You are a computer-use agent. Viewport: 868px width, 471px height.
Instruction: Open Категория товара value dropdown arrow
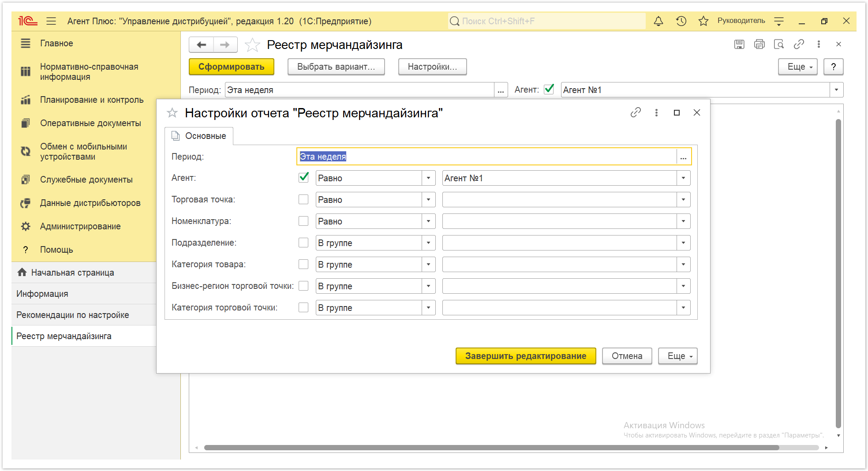pyautogui.click(x=683, y=265)
